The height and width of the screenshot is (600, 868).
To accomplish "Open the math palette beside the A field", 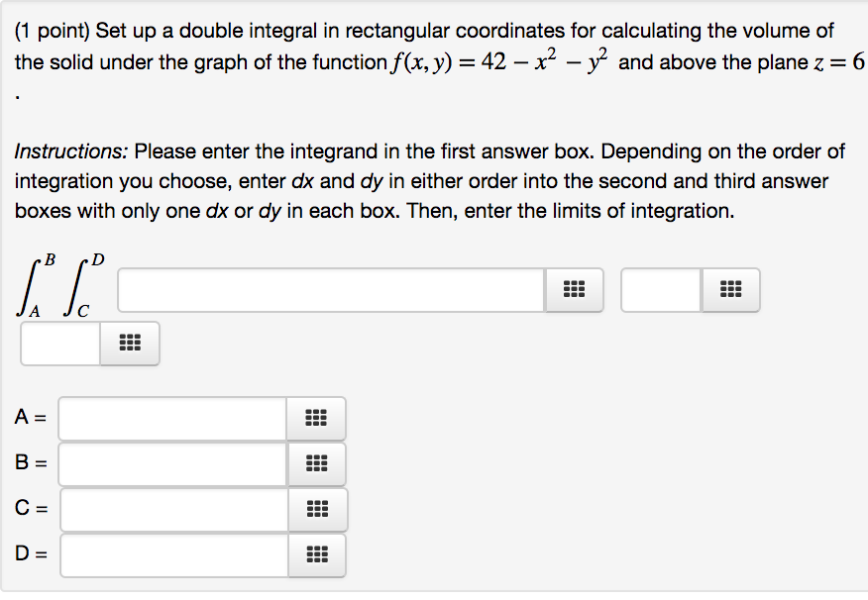I will click(316, 418).
